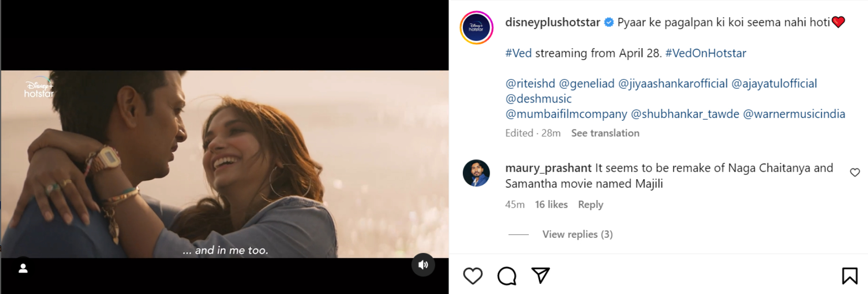The width and height of the screenshot is (868, 294).
Task: Open the #Ved hashtag
Action: (518, 53)
